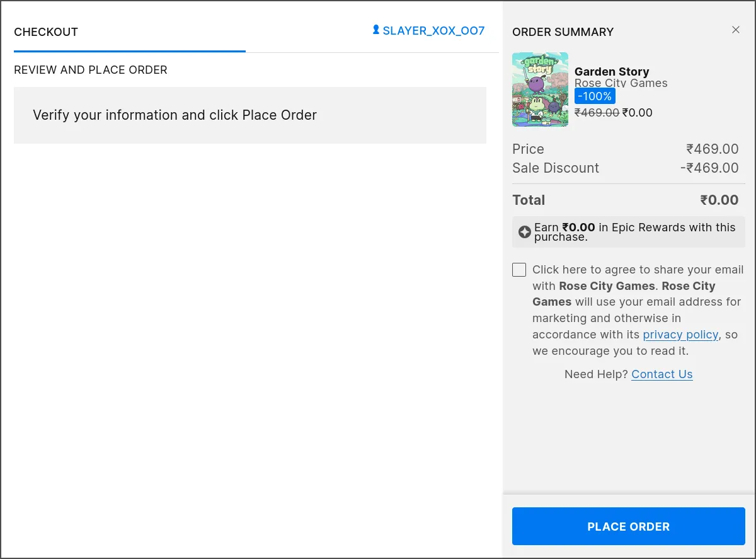
Task: Click the Garden Story title text
Action: [612, 71]
